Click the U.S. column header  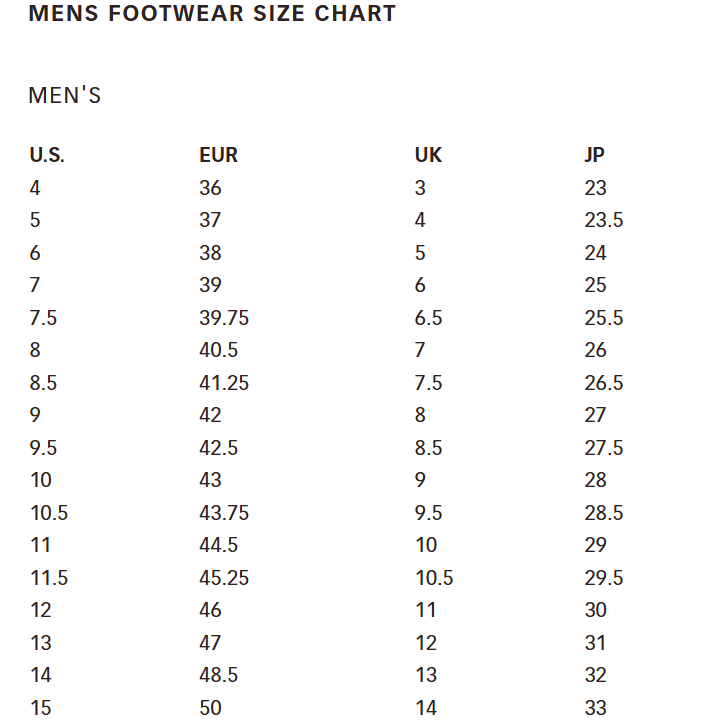[x=47, y=155]
